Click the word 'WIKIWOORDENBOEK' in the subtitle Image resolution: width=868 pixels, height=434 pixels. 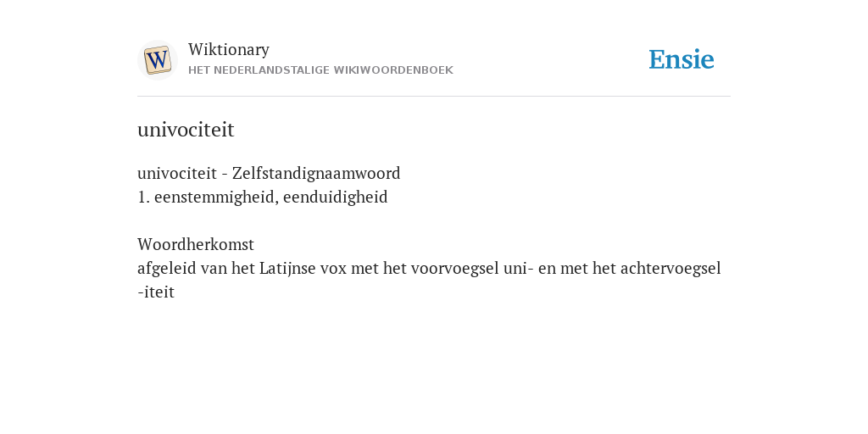[x=393, y=70]
